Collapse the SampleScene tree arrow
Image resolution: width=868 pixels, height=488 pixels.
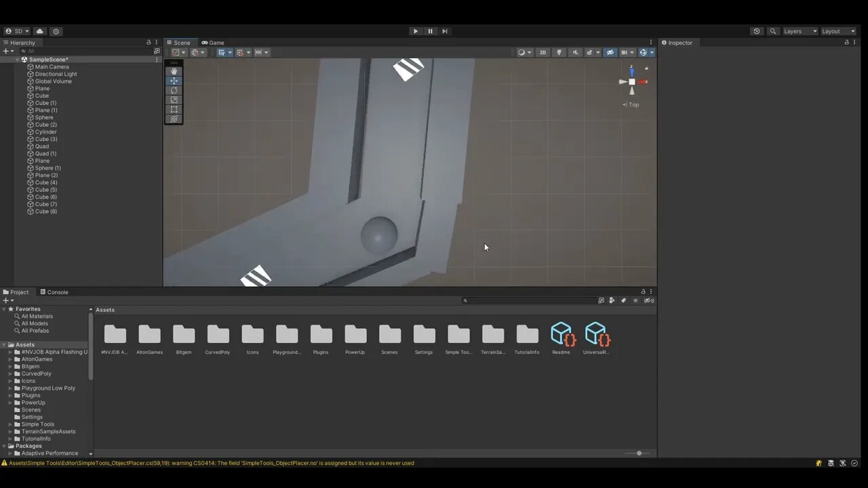pyautogui.click(x=18, y=60)
